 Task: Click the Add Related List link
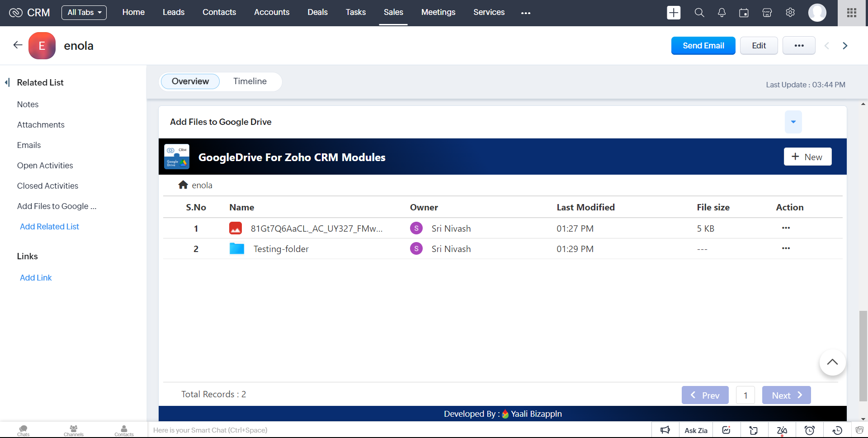click(49, 227)
